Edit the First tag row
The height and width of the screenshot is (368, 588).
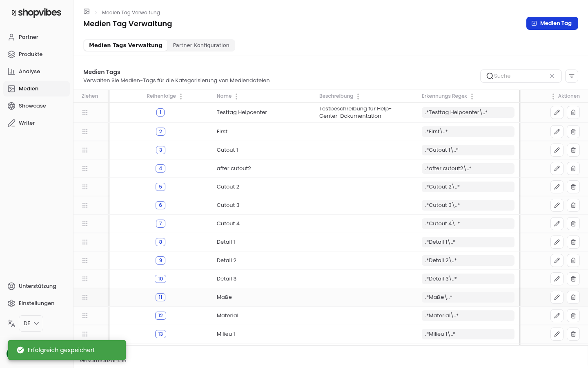557,132
